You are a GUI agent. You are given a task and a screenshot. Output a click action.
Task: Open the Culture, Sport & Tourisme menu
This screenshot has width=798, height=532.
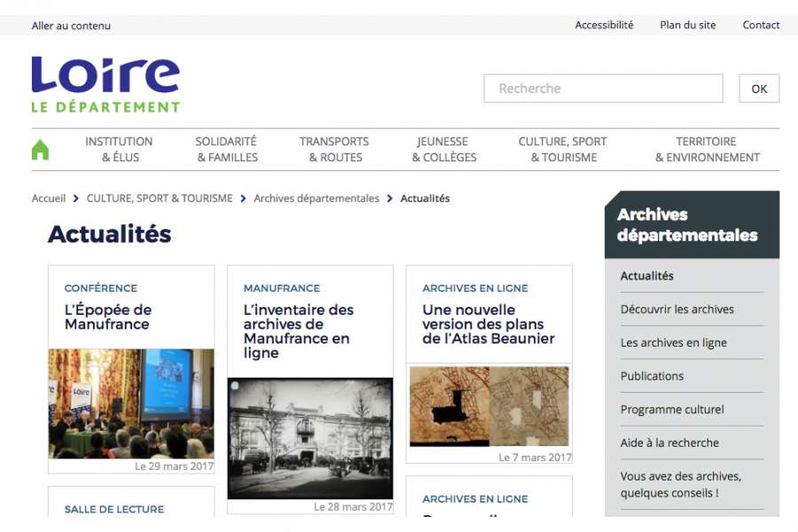point(563,149)
